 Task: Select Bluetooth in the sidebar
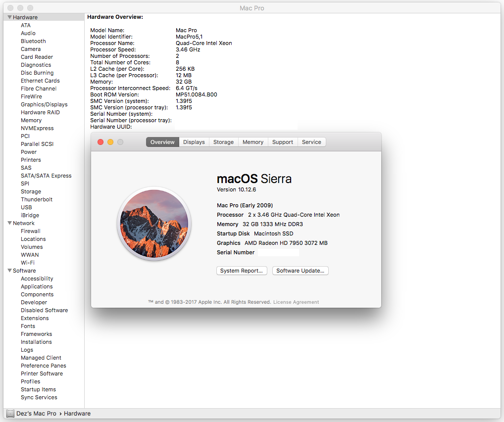click(x=34, y=41)
